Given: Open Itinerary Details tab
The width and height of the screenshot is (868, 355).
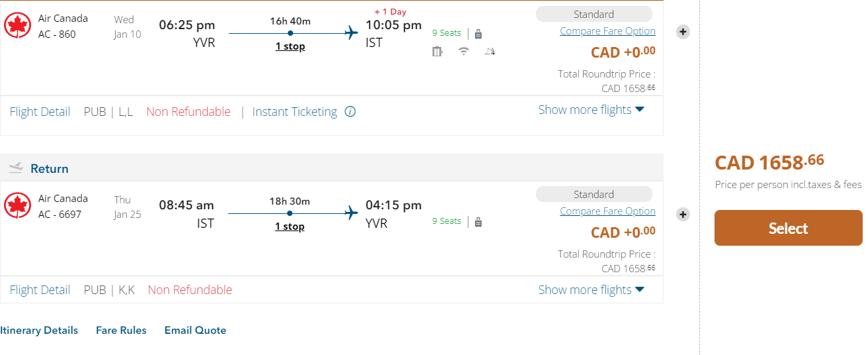Looking at the screenshot, I should 39,330.
